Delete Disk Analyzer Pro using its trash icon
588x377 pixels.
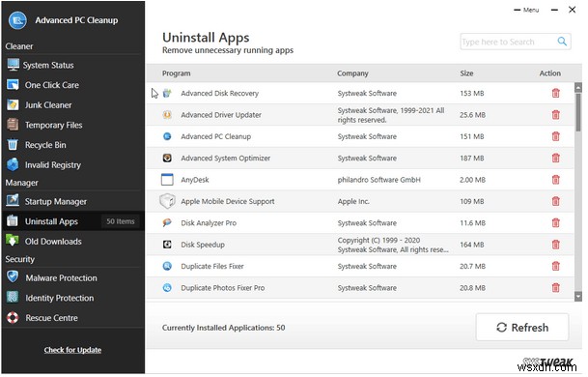pos(555,223)
